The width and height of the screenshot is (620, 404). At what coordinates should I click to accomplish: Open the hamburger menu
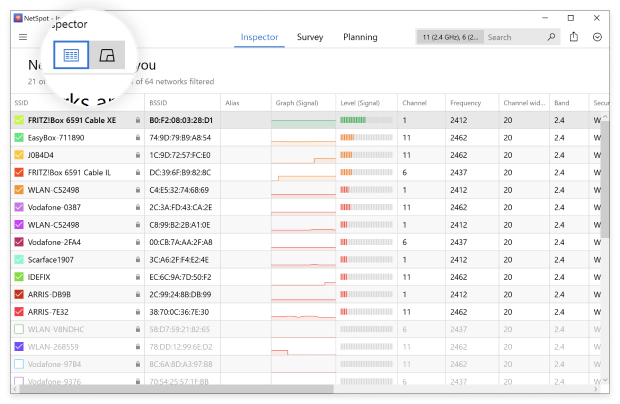click(x=23, y=37)
